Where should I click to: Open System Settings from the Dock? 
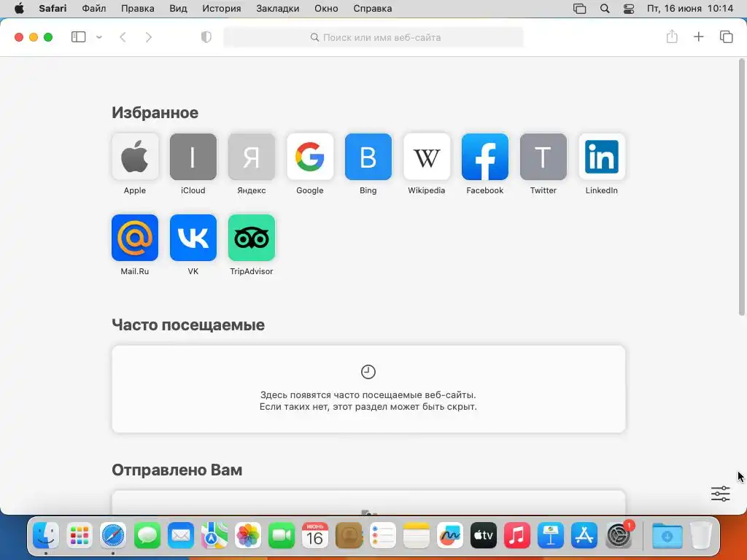pos(619,536)
